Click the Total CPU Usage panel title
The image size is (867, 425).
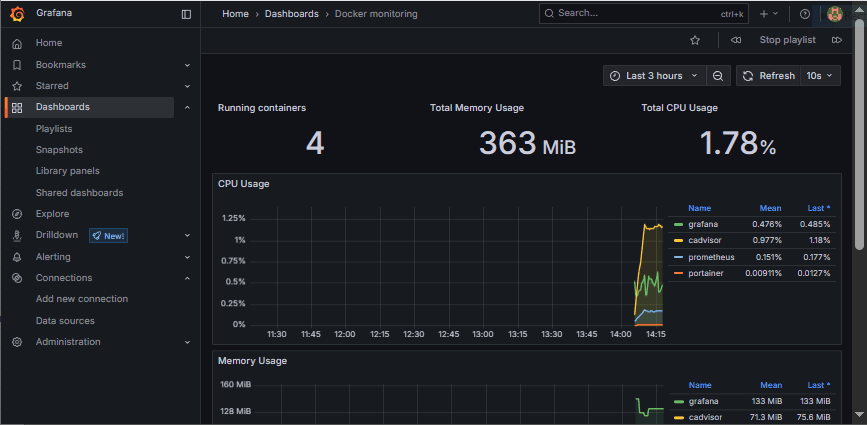coord(680,108)
